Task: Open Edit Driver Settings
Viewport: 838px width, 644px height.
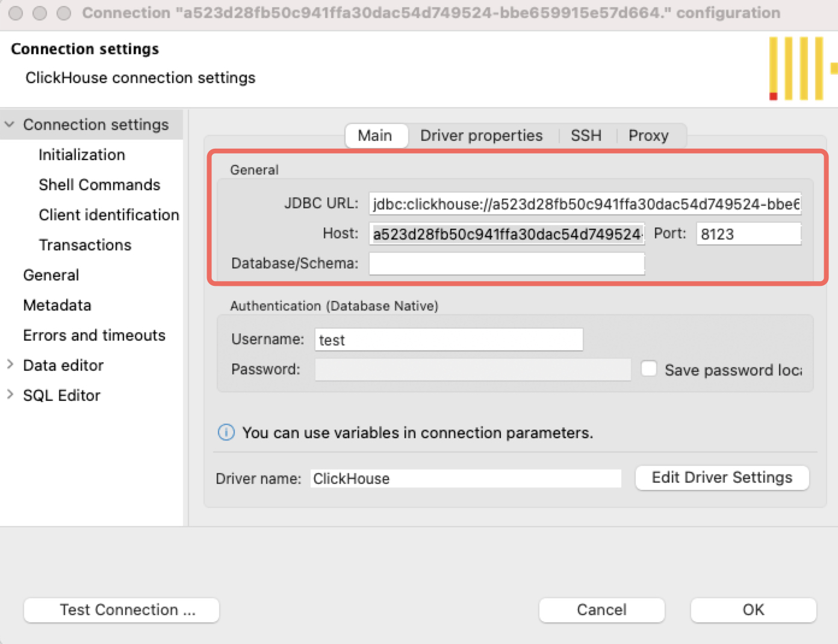Action: (721, 477)
